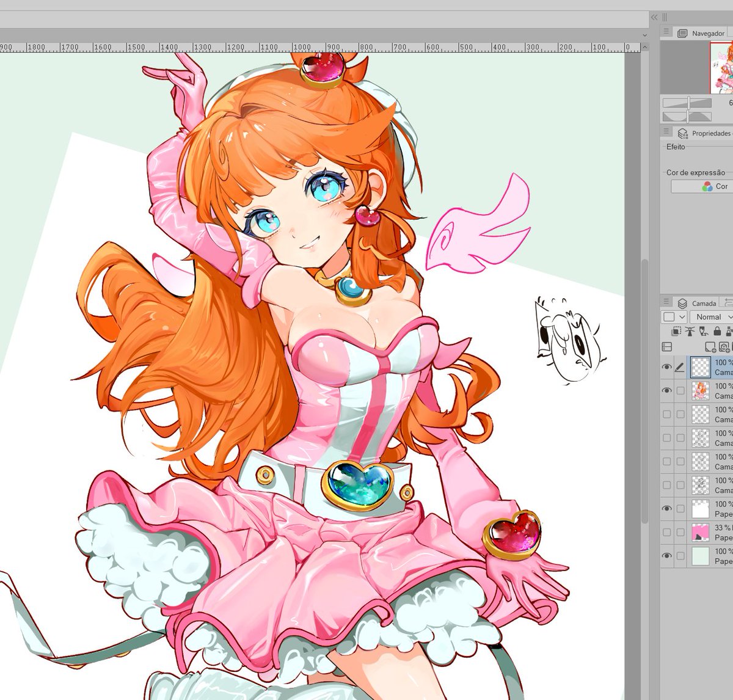Hide the white paper layer eye
Screen dimensions: 733x700
click(x=667, y=508)
